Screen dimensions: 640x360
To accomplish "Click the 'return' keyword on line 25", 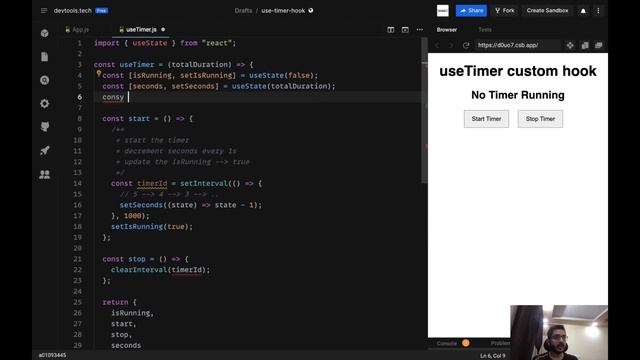I will [115, 302].
